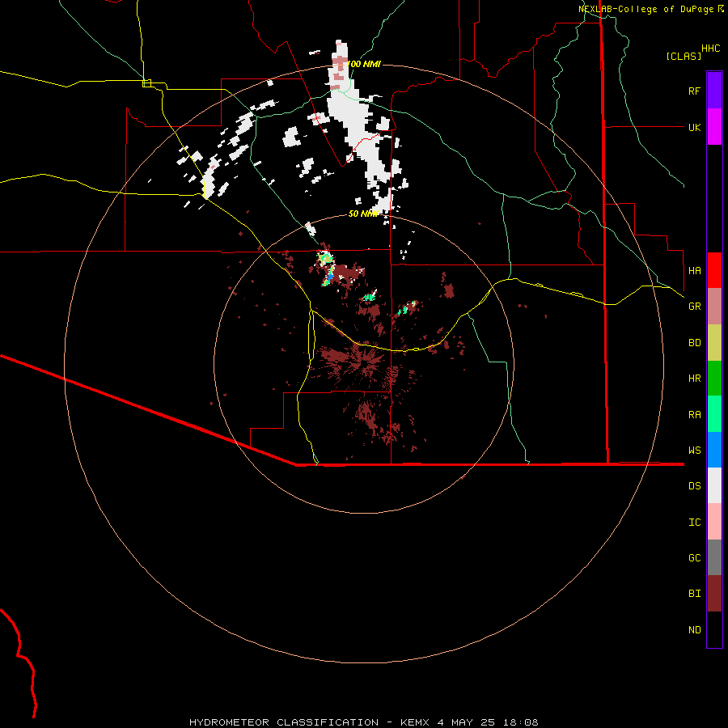Click the DS white legend swatch
The image size is (728, 728).
(714, 485)
